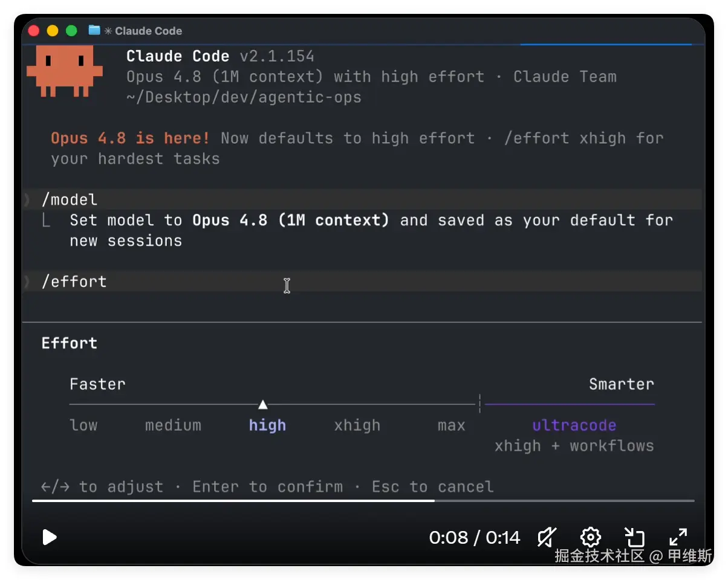The image size is (728, 580).
Task: Seek on the video progress bar
Action: tap(363, 500)
